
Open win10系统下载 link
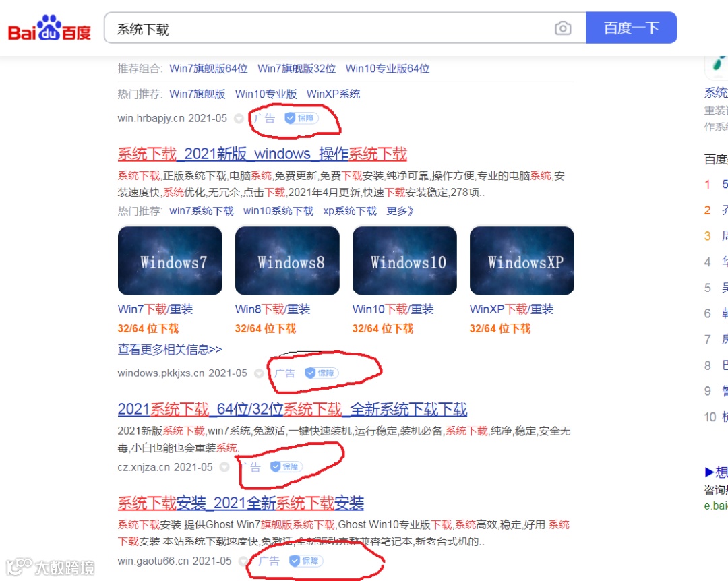click(x=278, y=211)
